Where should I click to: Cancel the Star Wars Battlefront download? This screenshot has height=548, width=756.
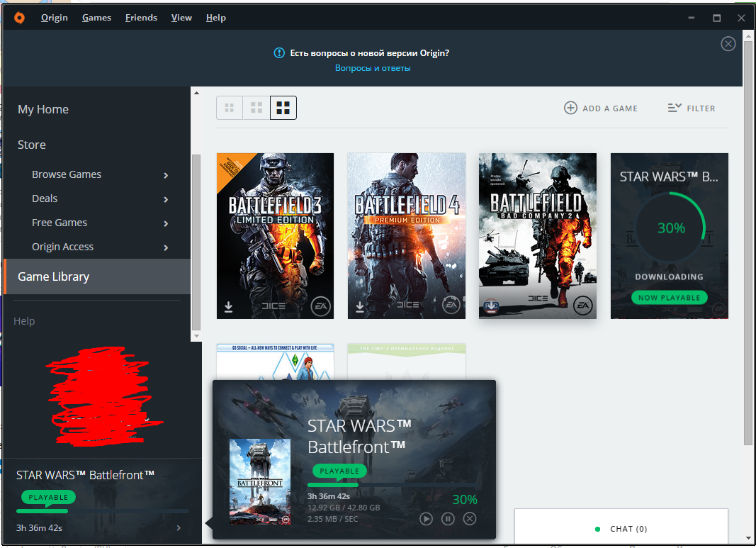(470, 519)
